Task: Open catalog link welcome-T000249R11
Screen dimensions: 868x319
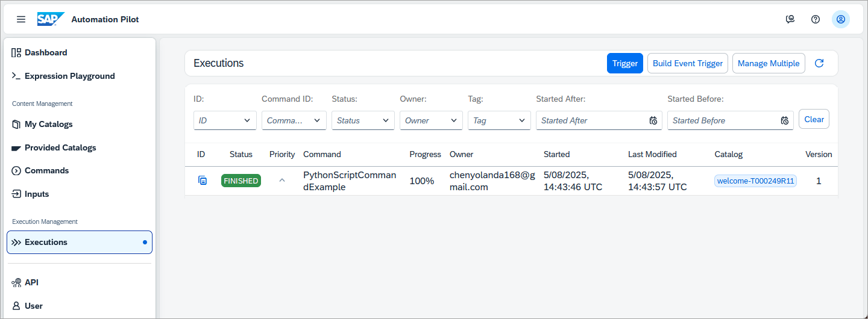Action: pyautogui.click(x=755, y=181)
